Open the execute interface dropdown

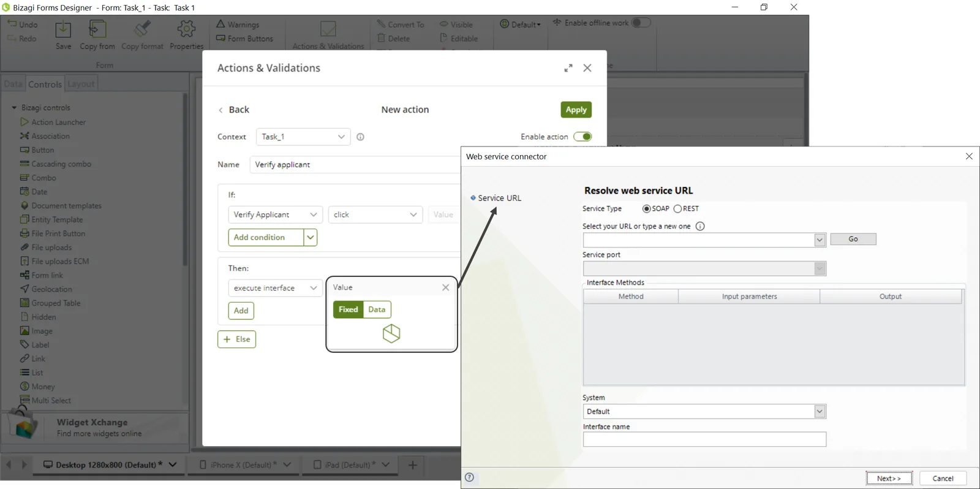click(x=275, y=288)
